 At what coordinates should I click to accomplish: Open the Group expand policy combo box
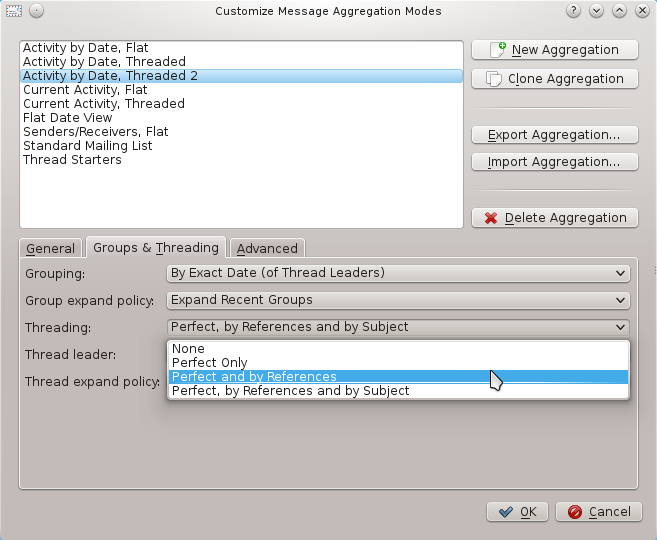coord(398,300)
